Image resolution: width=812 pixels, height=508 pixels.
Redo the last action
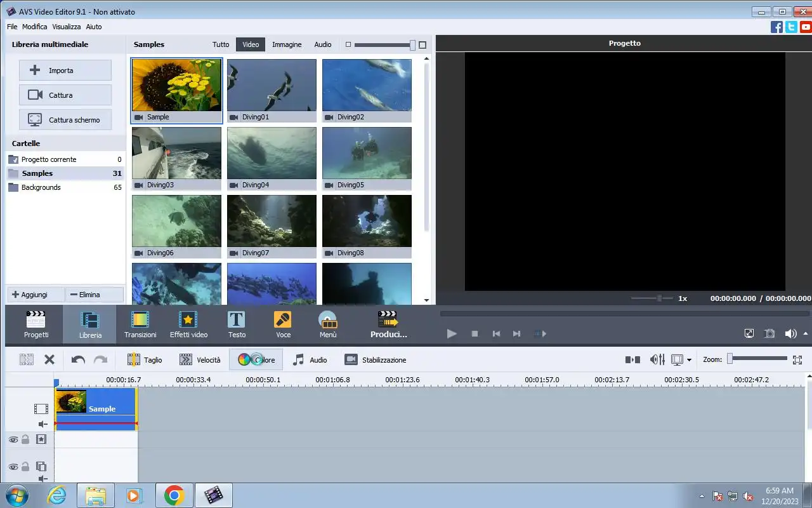tap(100, 359)
